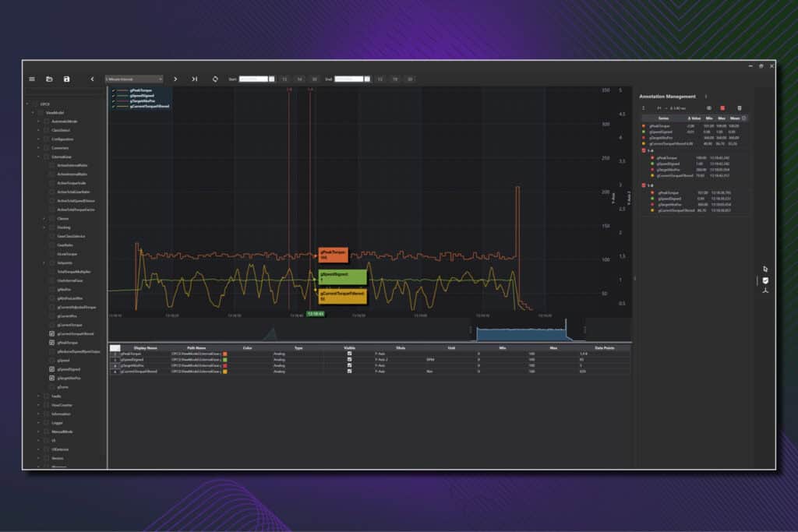The width and height of the screenshot is (798, 532).
Task: Click the color swatch in gPeakTorque table row
Action: pyautogui.click(x=225, y=354)
